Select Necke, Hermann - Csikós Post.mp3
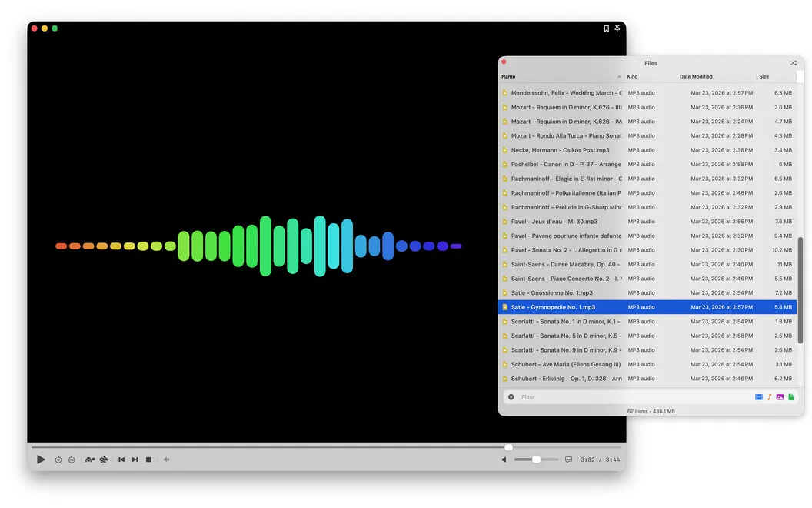Screen dimensions: 812x508 tap(647, 150)
